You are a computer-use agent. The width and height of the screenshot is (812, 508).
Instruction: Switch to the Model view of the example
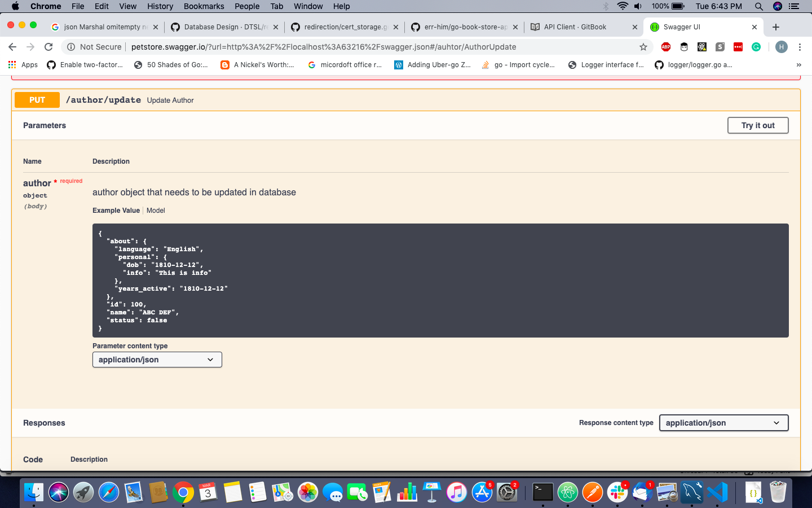pos(156,211)
